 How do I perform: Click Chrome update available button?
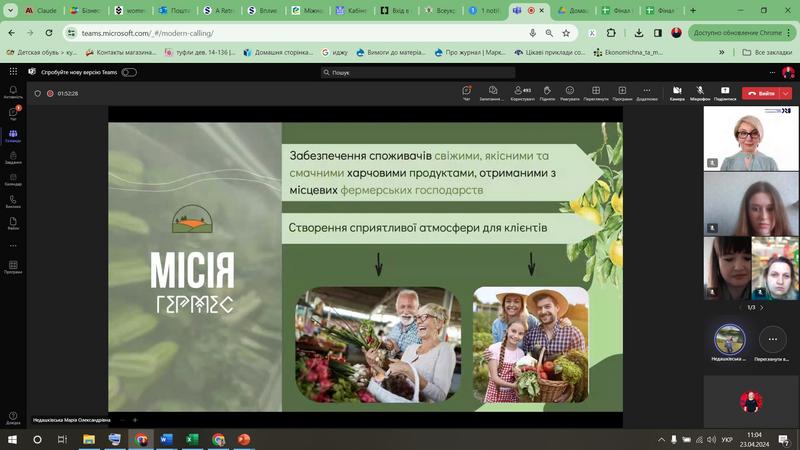(x=741, y=33)
